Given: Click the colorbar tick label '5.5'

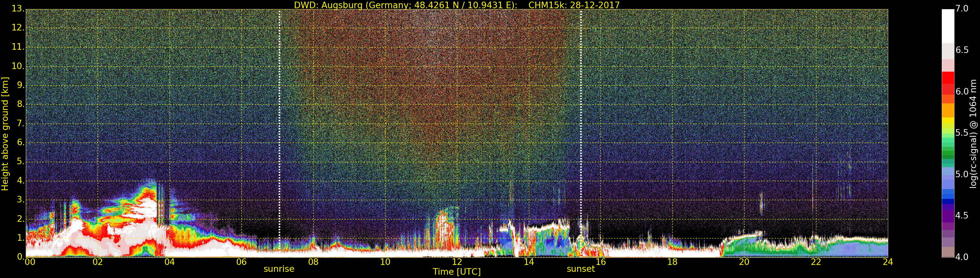Looking at the screenshot, I should pos(962,133).
